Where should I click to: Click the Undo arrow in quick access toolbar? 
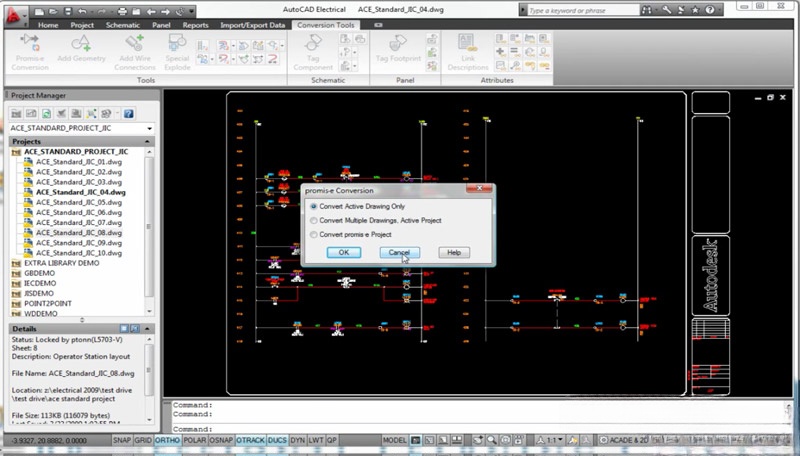point(82,11)
